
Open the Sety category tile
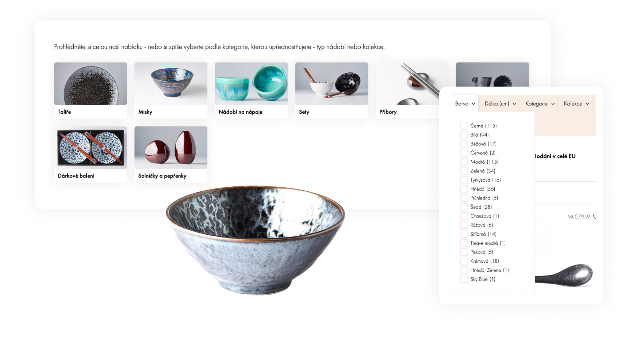pos(331,90)
